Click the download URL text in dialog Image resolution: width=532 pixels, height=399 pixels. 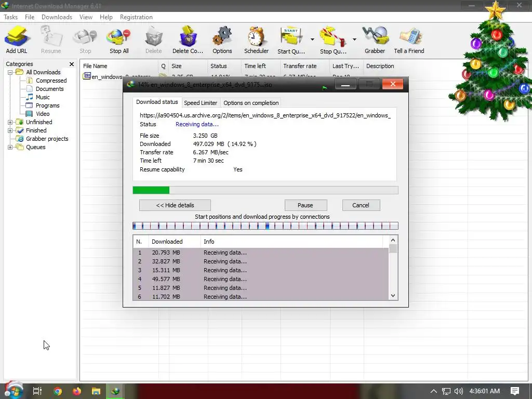pos(265,115)
